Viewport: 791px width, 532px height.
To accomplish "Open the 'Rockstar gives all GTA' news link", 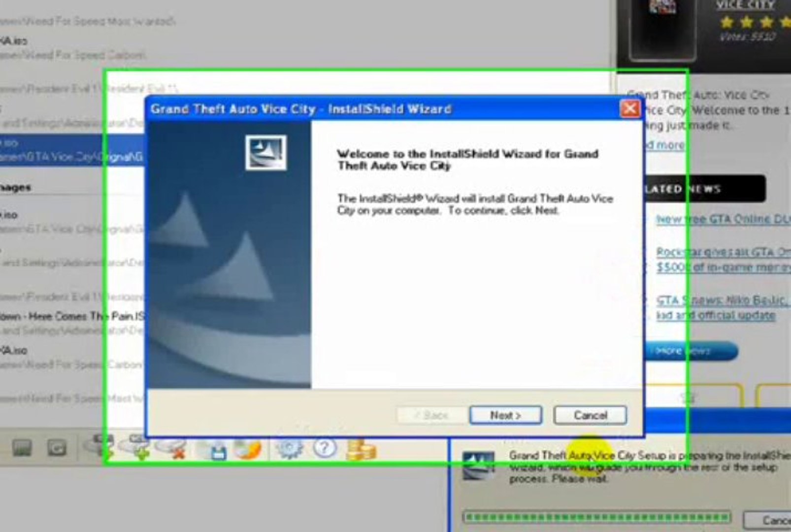I will [723, 260].
